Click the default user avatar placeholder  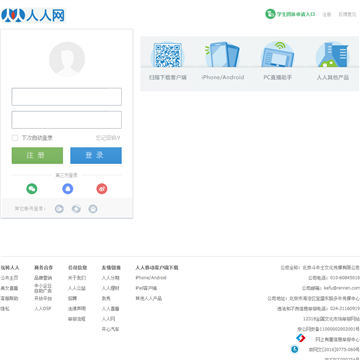point(67,59)
